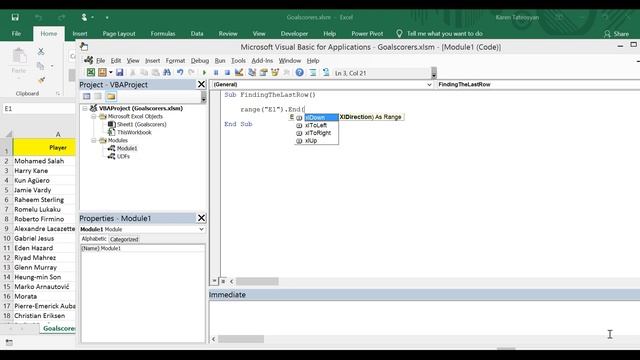Click the Excel Format Painter icon
This screenshot has width=640, height=360.
[41, 80]
